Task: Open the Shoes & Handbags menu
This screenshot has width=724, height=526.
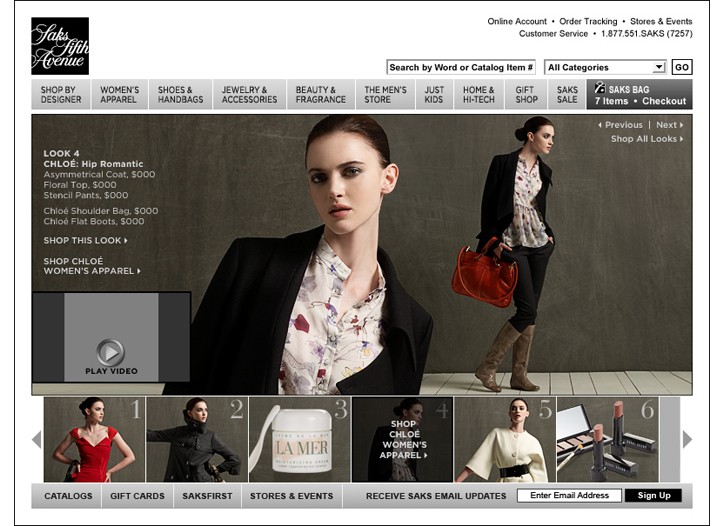Action: [181, 95]
